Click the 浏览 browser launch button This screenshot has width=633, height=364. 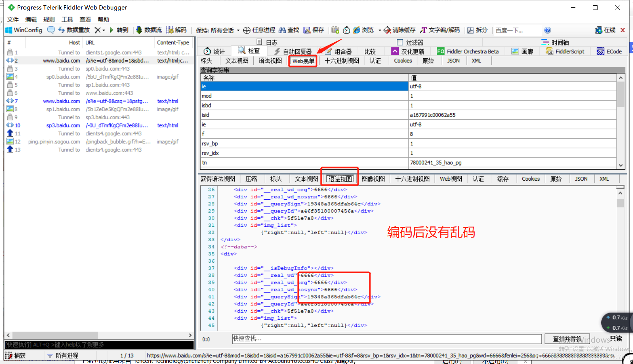364,30
